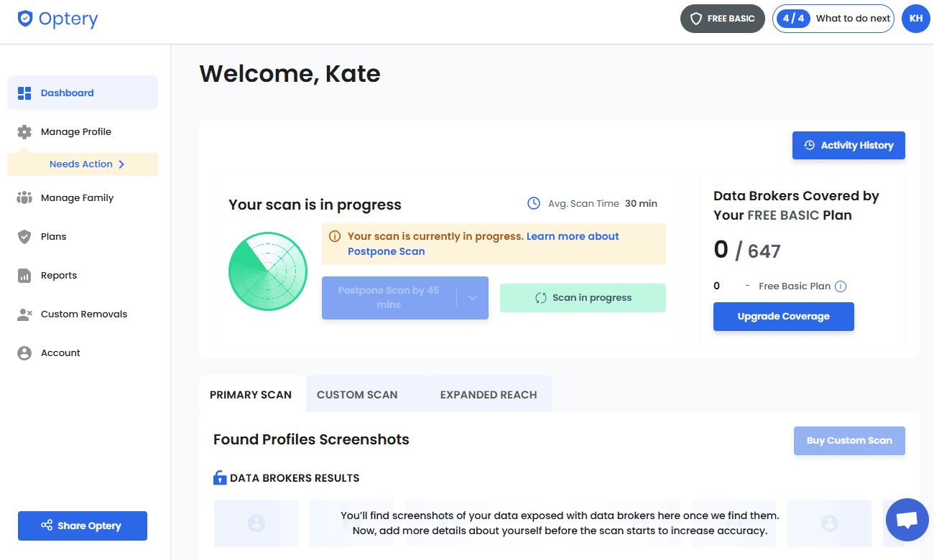This screenshot has height=560, width=934.
Task: Click the Manage Family people icon
Action: pos(24,198)
